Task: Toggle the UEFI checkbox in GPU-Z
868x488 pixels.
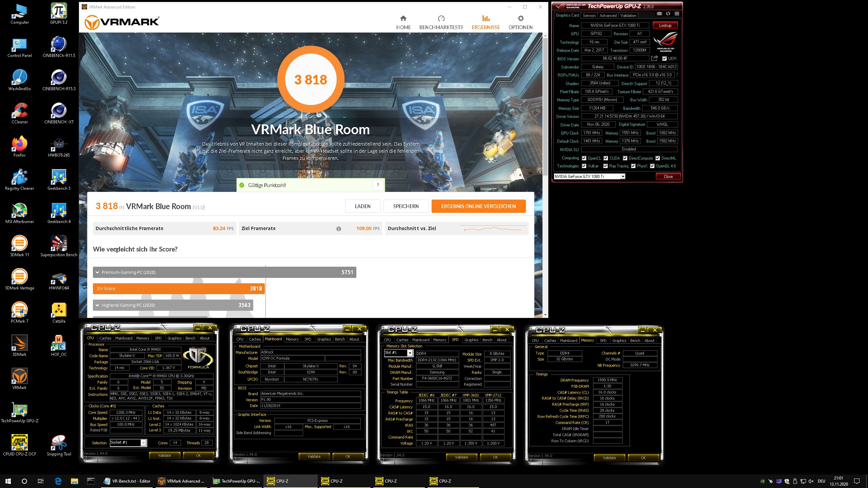Action: 664,59
